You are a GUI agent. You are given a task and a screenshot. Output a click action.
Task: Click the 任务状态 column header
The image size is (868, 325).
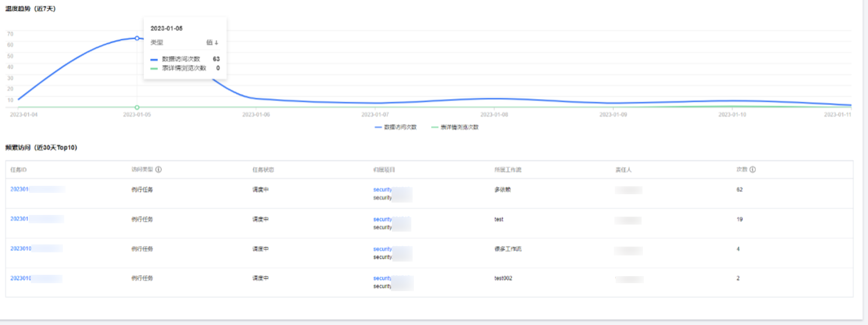pyautogui.click(x=263, y=170)
